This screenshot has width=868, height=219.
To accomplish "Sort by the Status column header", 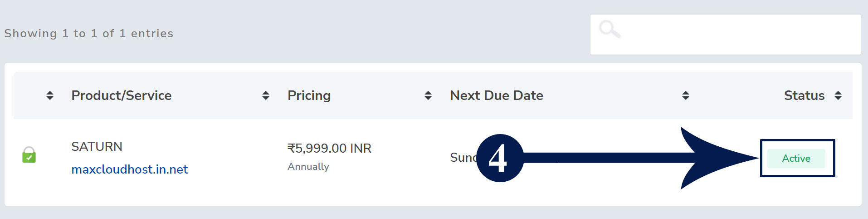I will coord(805,95).
